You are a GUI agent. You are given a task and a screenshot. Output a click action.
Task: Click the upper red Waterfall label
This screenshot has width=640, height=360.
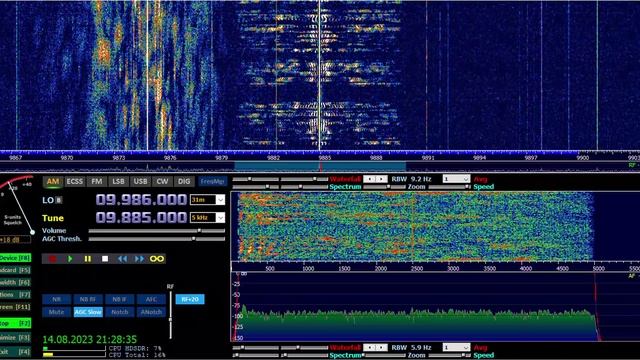click(345, 179)
